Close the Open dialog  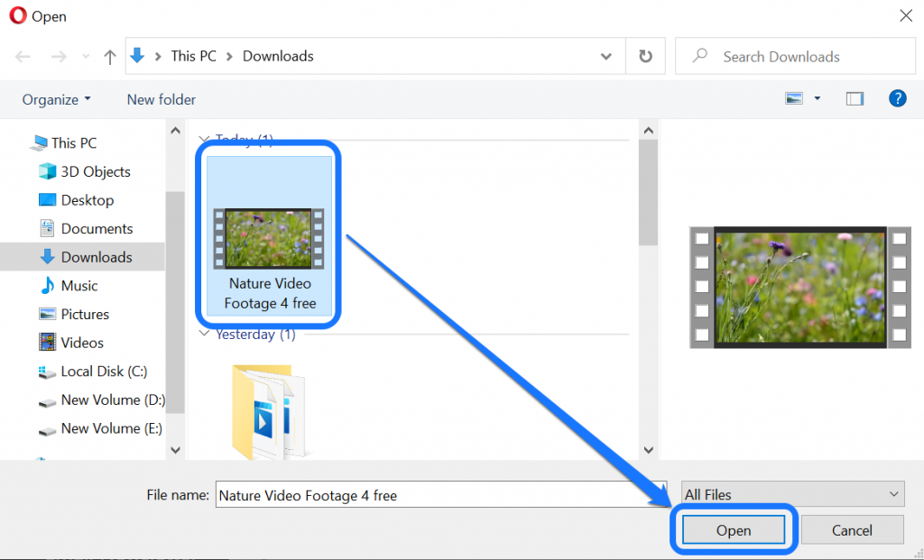pos(906,16)
